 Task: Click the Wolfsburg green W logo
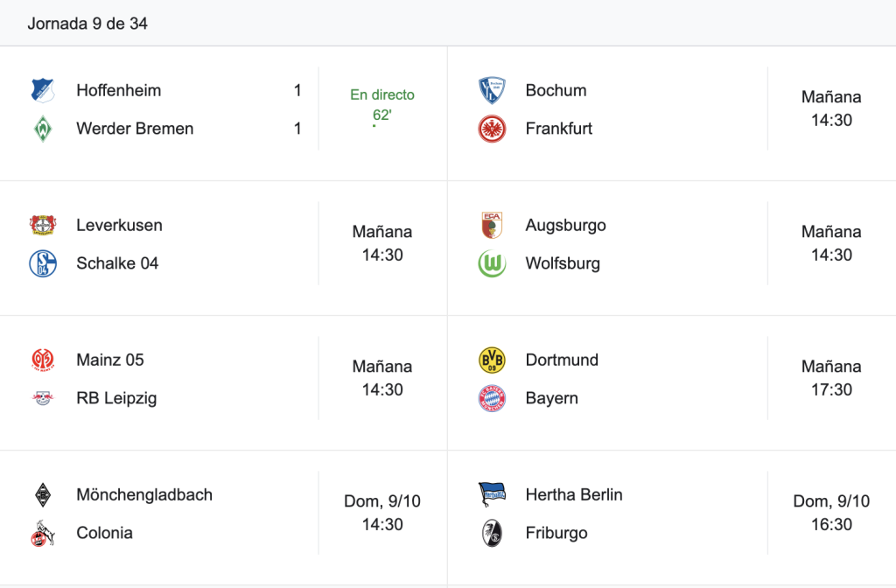coord(492,263)
